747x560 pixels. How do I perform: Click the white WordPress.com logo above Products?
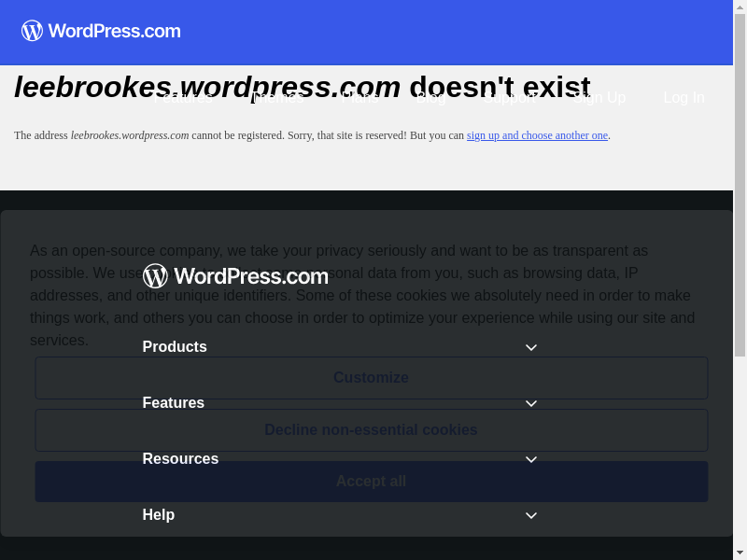[x=235, y=276]
